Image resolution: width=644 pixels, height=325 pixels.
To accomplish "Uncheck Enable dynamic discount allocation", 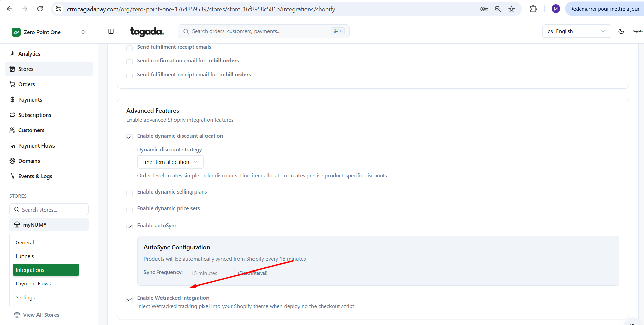I will (x=129, y=137).
